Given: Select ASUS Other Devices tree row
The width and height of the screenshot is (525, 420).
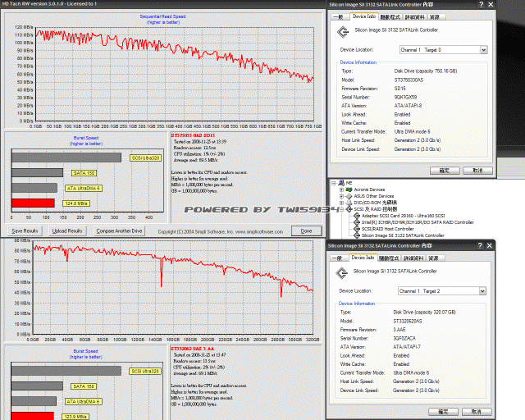Looking at the screenshot, I should [x=374, y=196].
